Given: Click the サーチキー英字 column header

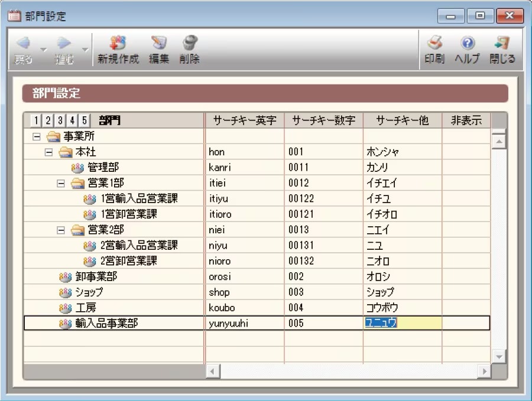Looking at the screenshot, I should (x=245, y=120).
